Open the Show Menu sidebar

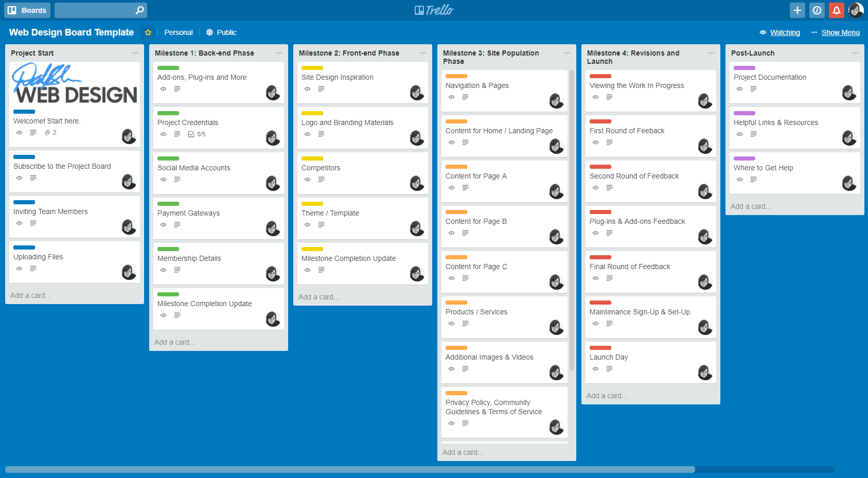pos(836,32)
